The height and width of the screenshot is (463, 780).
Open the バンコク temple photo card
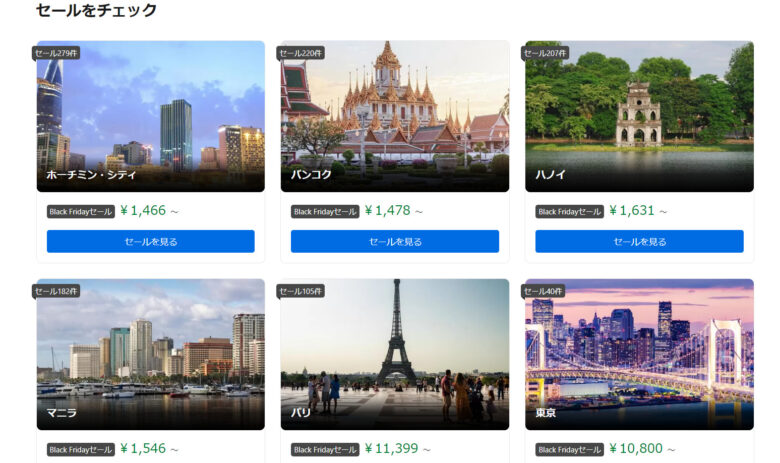pos(395,116)
